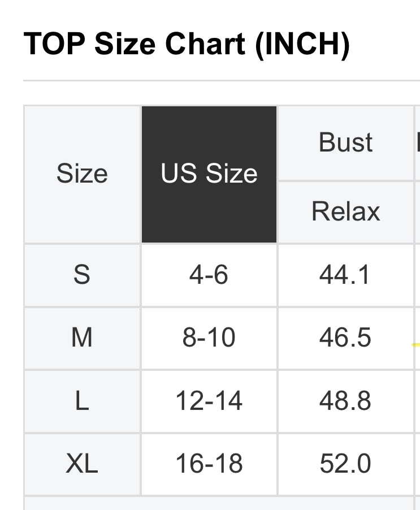Select the 44.1 bust measurement
The height and width of the screenshot is (510, 420).
[x=345, y=275]
